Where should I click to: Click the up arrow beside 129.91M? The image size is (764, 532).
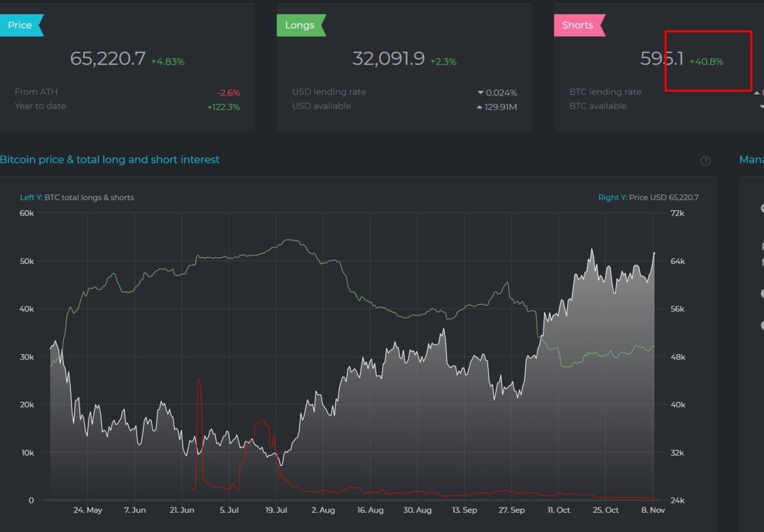(480, 107)
